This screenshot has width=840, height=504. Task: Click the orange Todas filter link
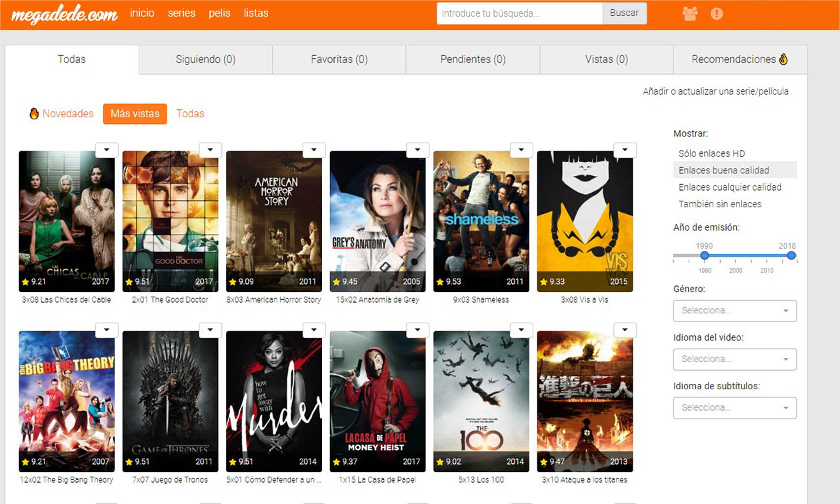click(x=190, y=114)
